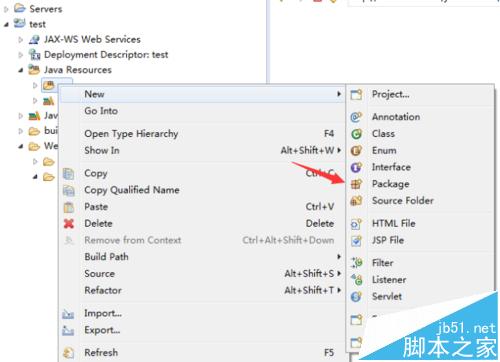Screen dimensions: 500x362
Task: Expand the selected source folder under Java Resources
Action: tap(35, 86)
